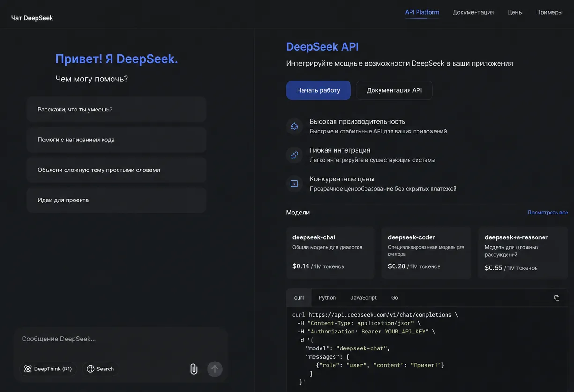Click the $0.14 price text
574x392 pixels.
coord(301,266)
